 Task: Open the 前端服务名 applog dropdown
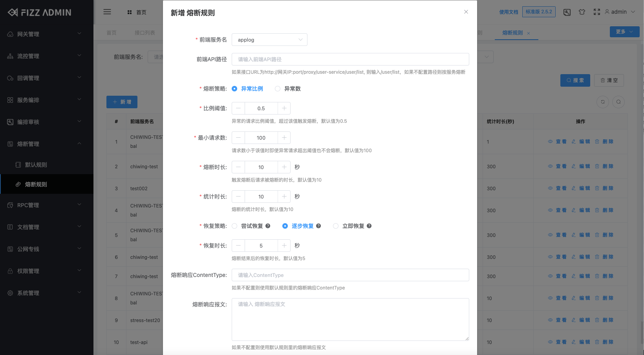(x=269, y=40)
